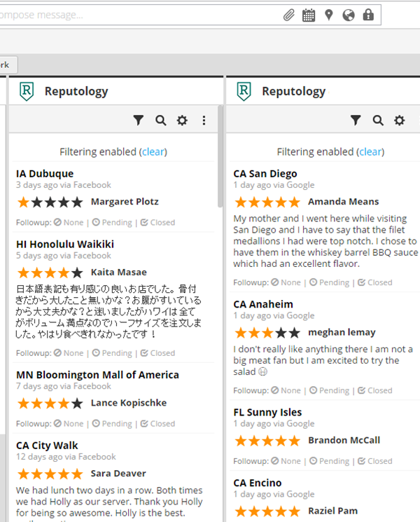Set IA Dubuque followup to Pending
420x522 pixels.
click(x=112, y=222)
